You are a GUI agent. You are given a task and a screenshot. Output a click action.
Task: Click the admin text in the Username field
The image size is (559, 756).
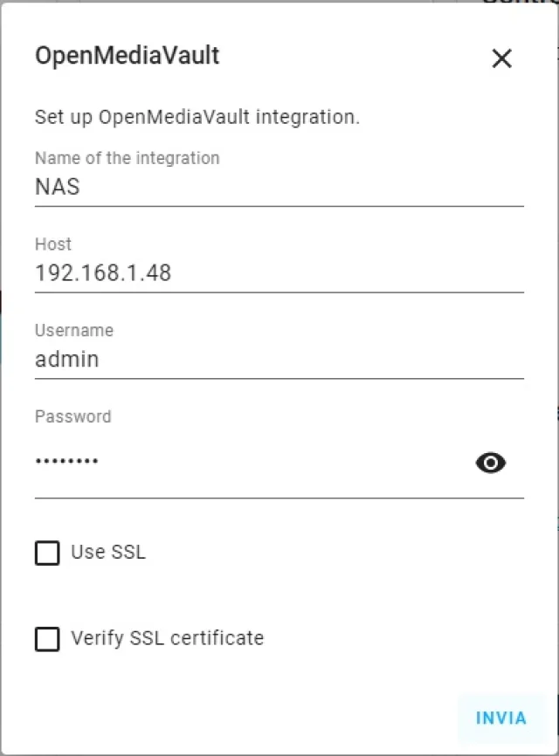(x=66, y=359)
